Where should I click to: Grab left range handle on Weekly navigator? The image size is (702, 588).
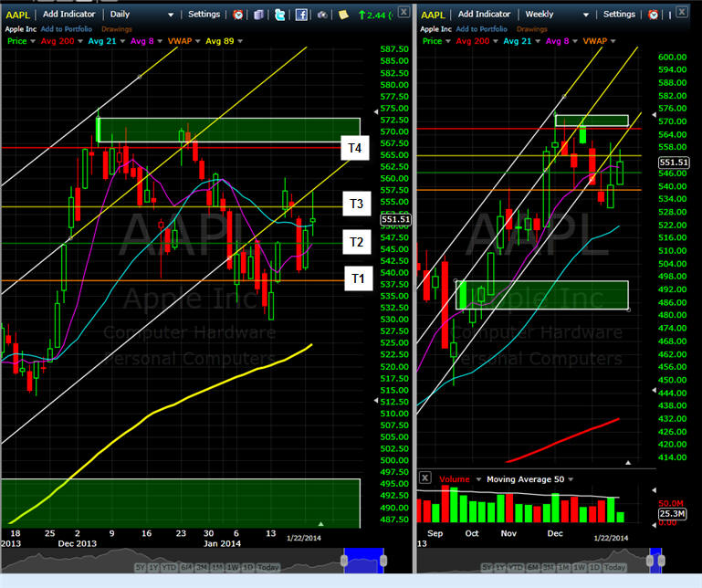[x=650, y=561]
